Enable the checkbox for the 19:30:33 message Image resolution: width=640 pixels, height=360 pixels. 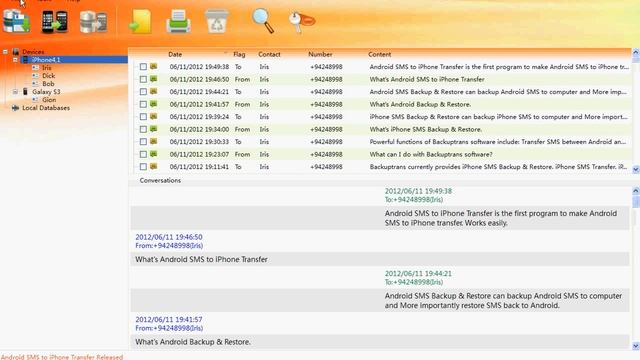click(143, 142)
